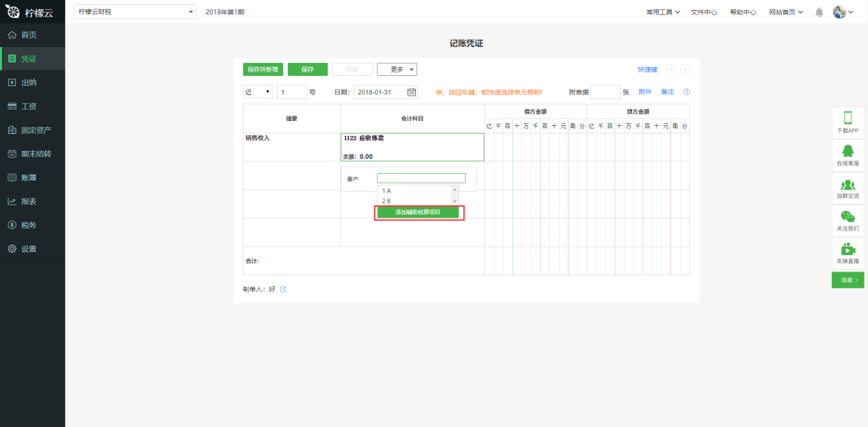Open 报表 in the sidebar
The image size is (868, 427).
pyautogui.click(x=29, y=202)
